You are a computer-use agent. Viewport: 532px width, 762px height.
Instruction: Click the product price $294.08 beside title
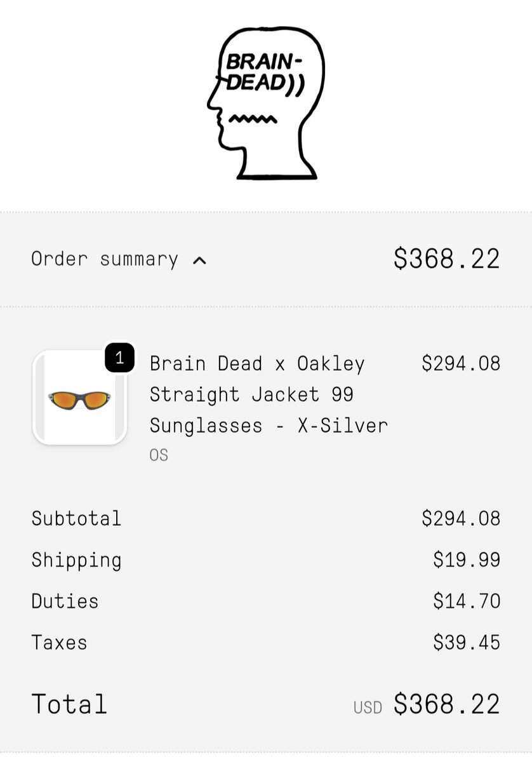(x=460, y=363)
